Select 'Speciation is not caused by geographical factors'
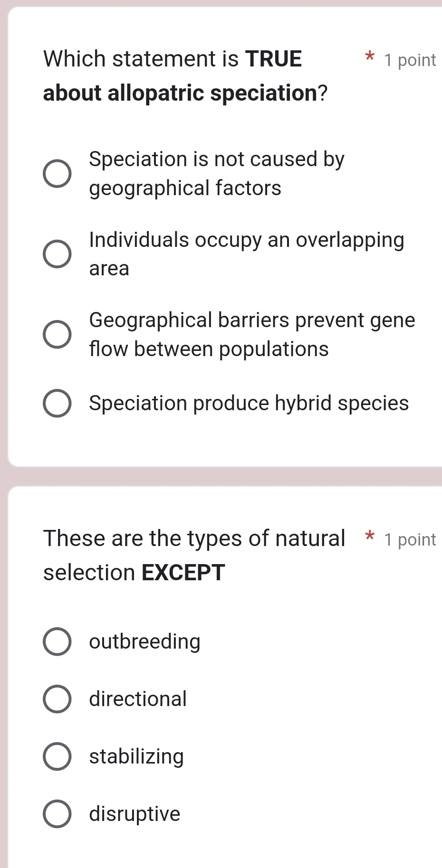 [x=57, y=174]
